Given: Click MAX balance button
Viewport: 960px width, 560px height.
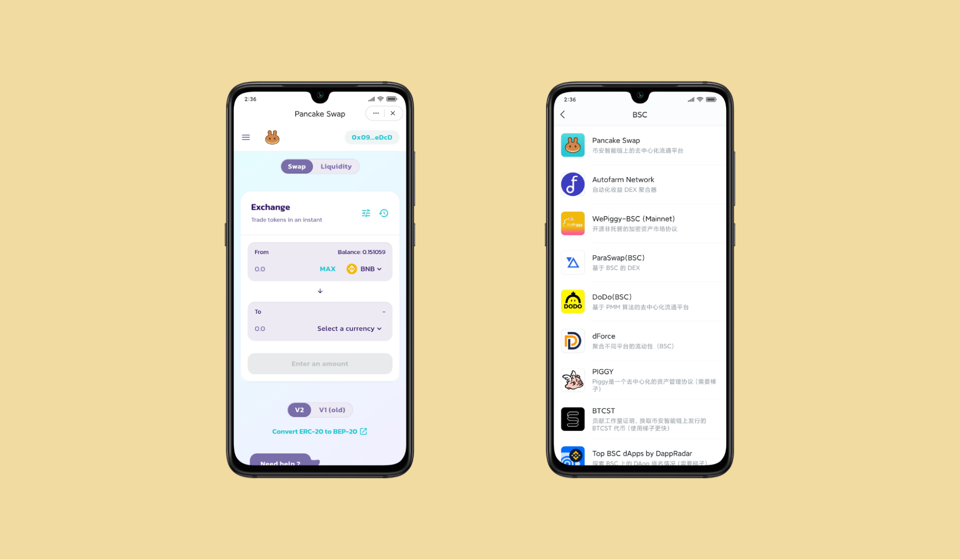Looking at the screenshot, I should 327,269.
